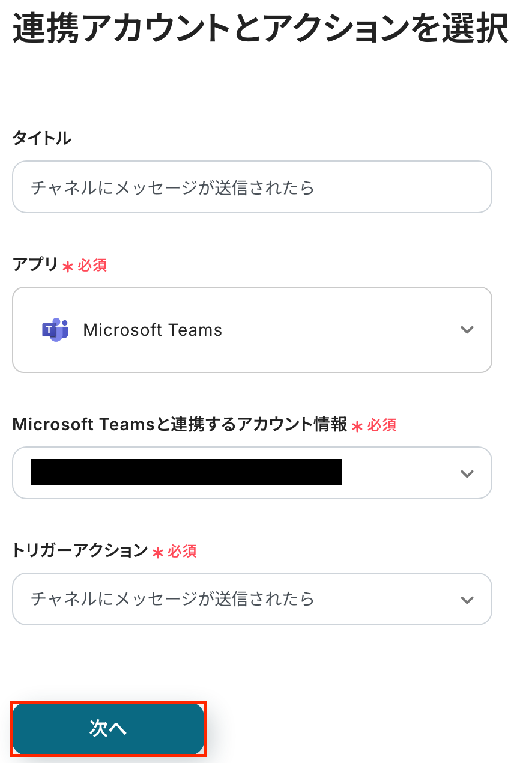Click the 連携アカウントとアクションを選択 heading
532x763 pixels.
(x=261, y=29)
